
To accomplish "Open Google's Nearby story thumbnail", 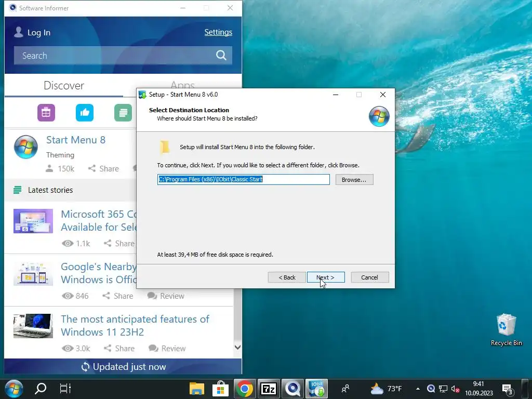I will click(33, 273).
